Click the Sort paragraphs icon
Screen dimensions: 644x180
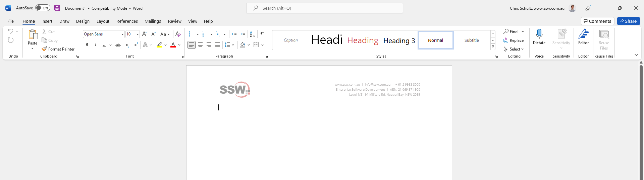tap(253, 34)
